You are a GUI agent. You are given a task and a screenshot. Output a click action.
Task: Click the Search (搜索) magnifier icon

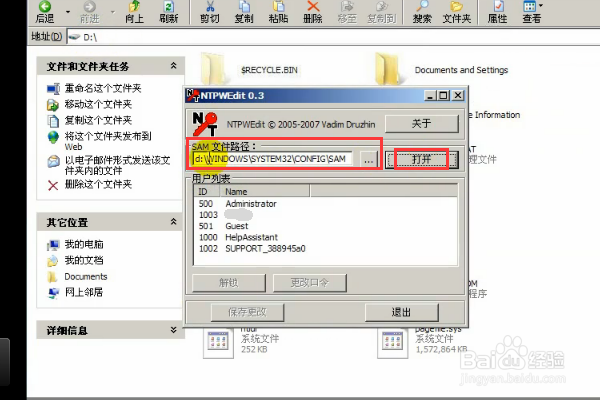(x=422, y=11)
